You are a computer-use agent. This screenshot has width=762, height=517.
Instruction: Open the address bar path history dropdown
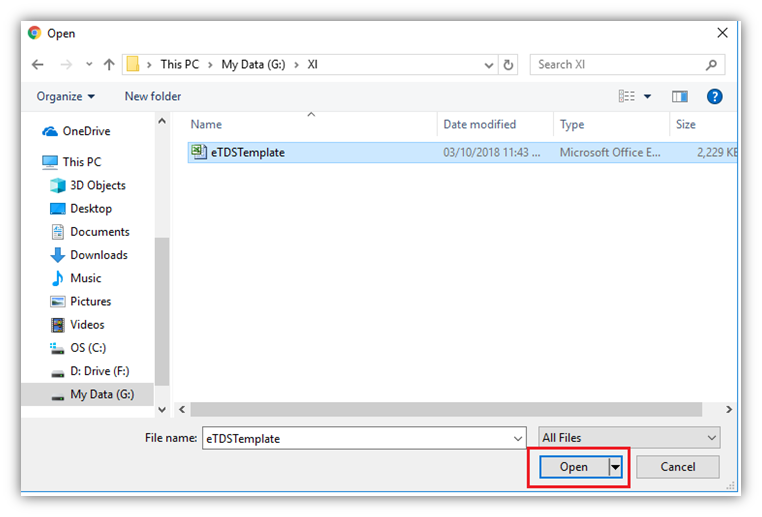point(489,65)
